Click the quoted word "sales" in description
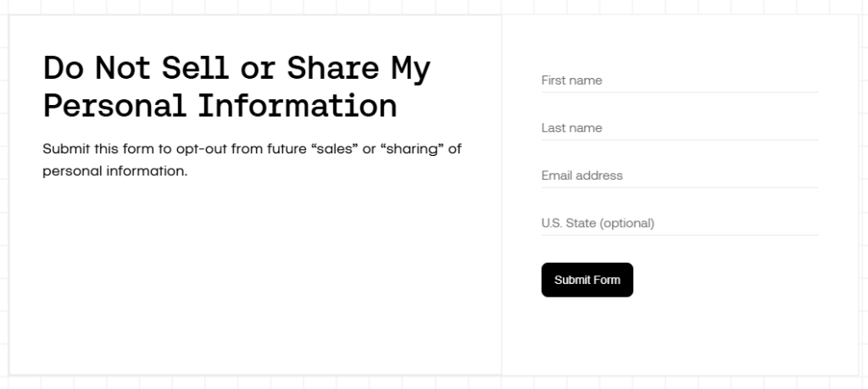 coord(335,149)
